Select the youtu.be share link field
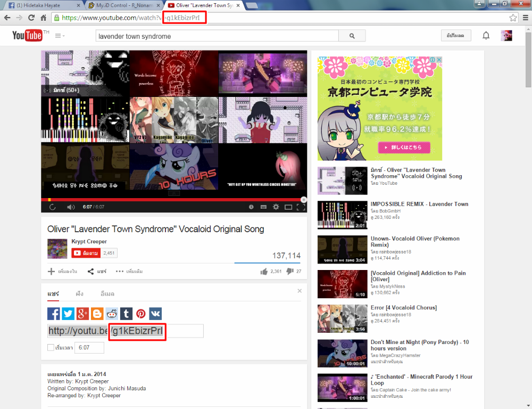The height and width of the screenshot is (409, 532). [126, 331]
